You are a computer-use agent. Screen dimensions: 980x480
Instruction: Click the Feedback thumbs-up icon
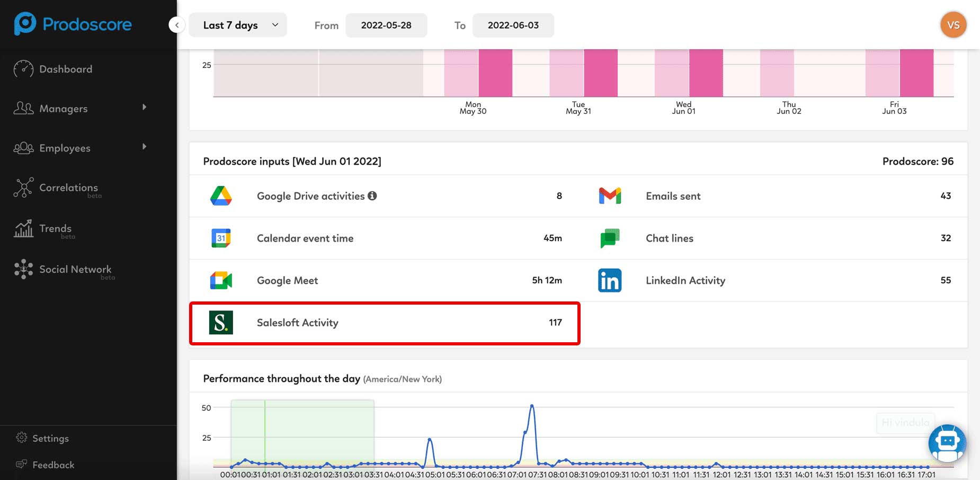click(x=21, y=464)
